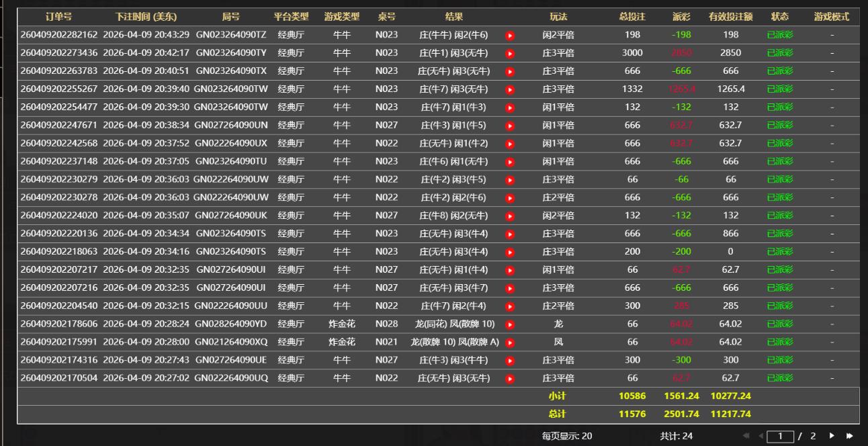Play result video for order 260409202170504

(x=510, y=379)
